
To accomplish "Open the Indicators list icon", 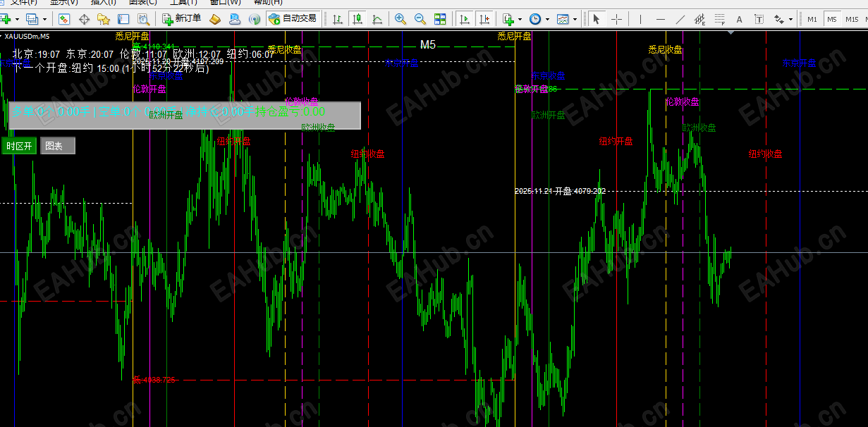I will point(508,19).
